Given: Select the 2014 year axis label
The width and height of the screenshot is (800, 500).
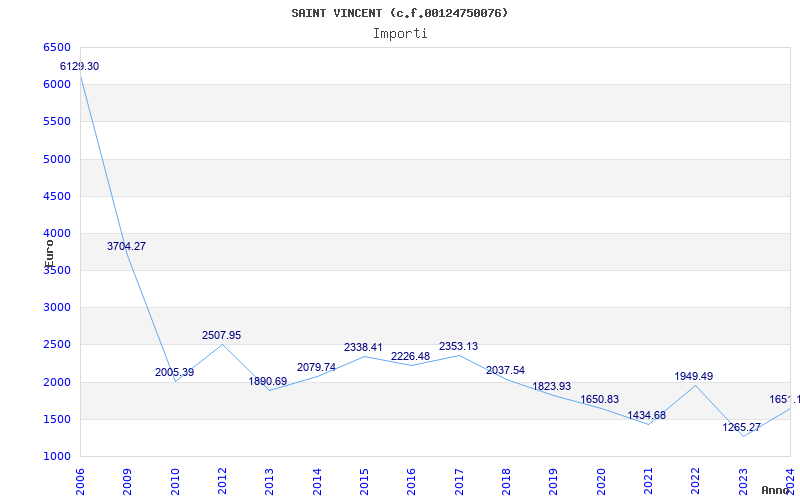Looking at the screenshot, I should [317, 482].
